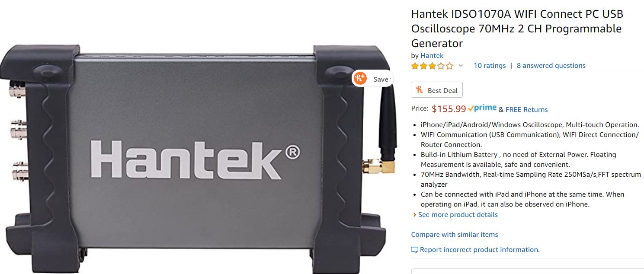The height and width of the screenshot is (274, 644).
Task: Report incorrect product information
Action: point(480,250)
